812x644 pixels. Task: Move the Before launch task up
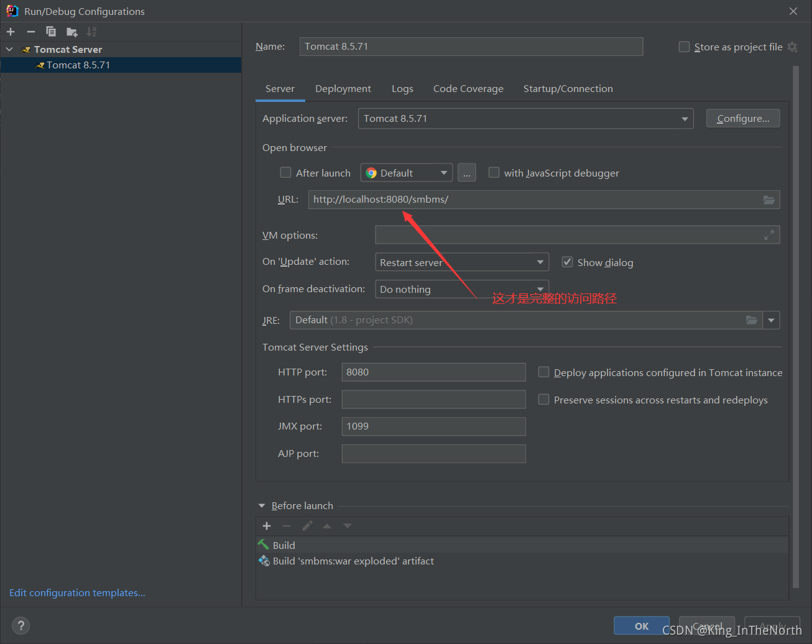(327, 526)
